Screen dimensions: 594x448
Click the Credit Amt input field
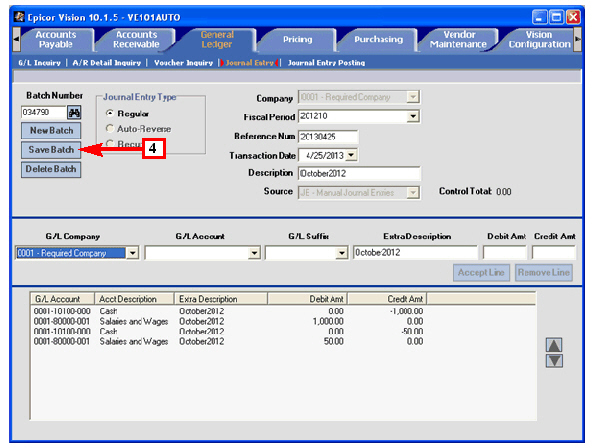pyautogui.click(x=553, y=253)
